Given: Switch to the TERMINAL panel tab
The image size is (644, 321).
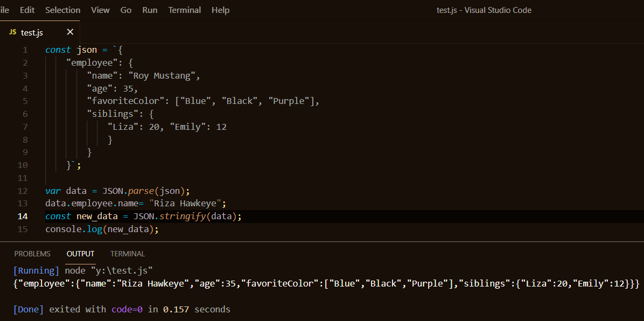Looking at the screenshot, I should 127,254.
